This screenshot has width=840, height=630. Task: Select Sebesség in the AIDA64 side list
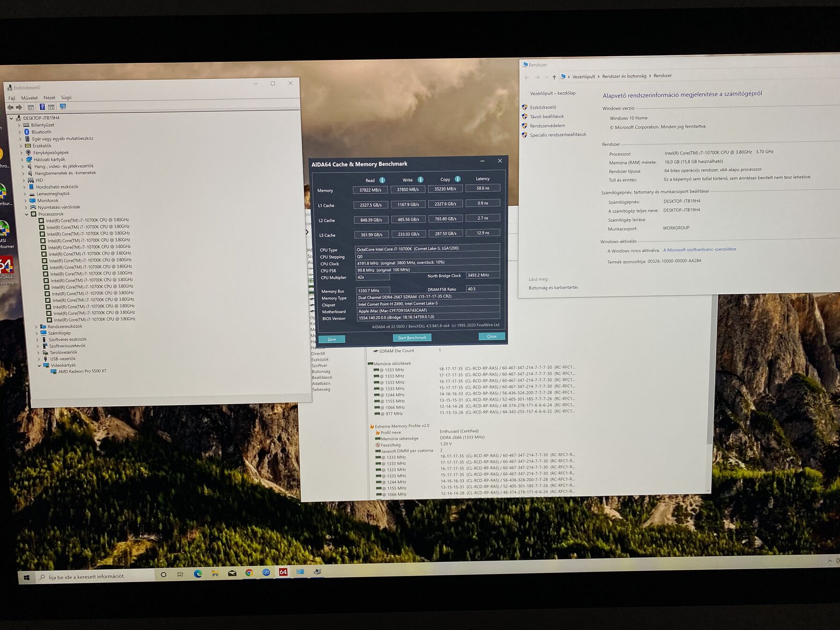point(321,389)
